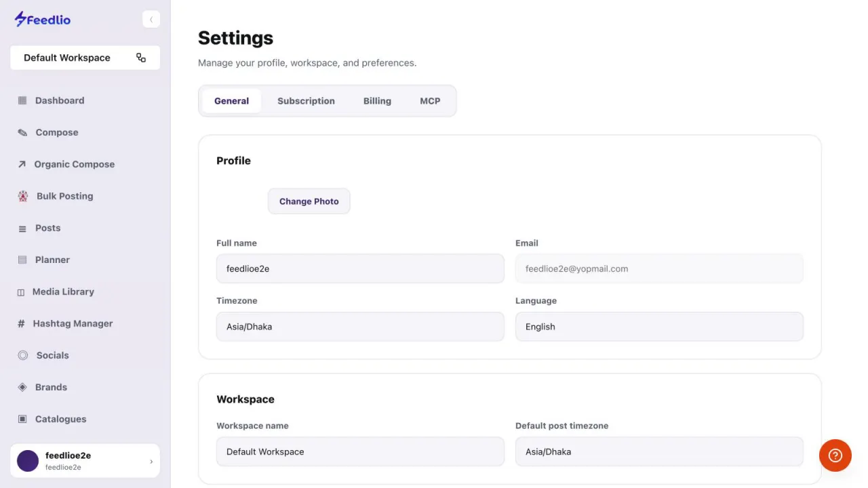This screenshot has width=868, height=488.
Task: Select the General tab
Action: point(232,101)
